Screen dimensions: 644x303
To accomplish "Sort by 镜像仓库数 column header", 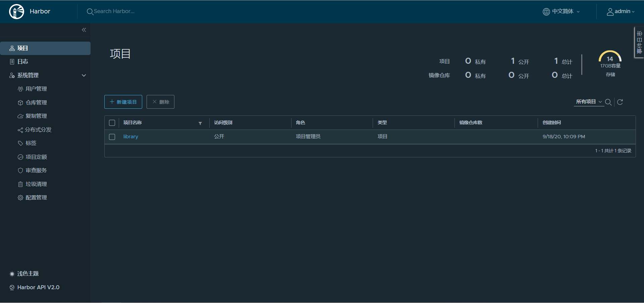I will (x=471, y=123).
